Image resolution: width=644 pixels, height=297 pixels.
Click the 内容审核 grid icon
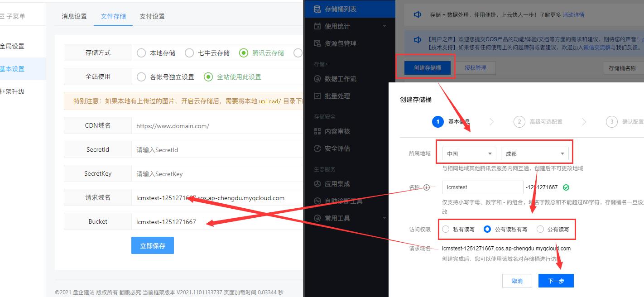tap(317, 131)
